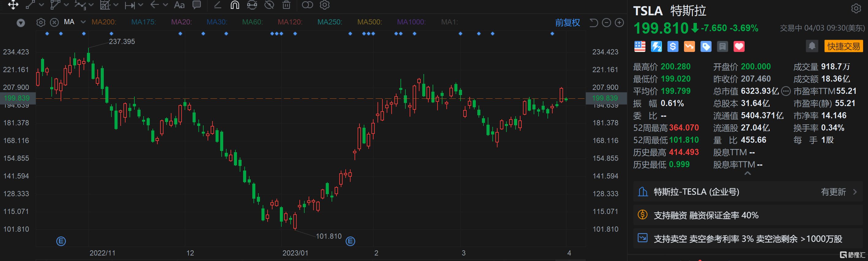868x261 pixels.
Task: Zoom in the chart with the plus button
Action: coord(619,23)
